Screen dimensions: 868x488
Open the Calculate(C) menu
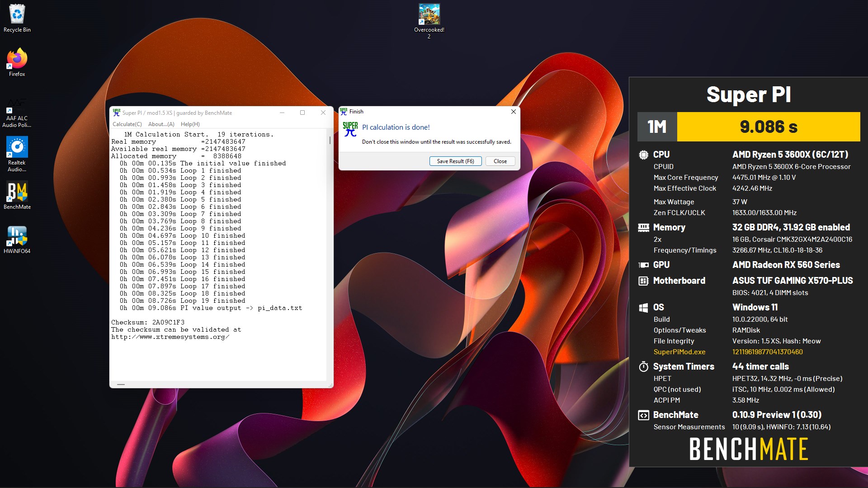127,124
